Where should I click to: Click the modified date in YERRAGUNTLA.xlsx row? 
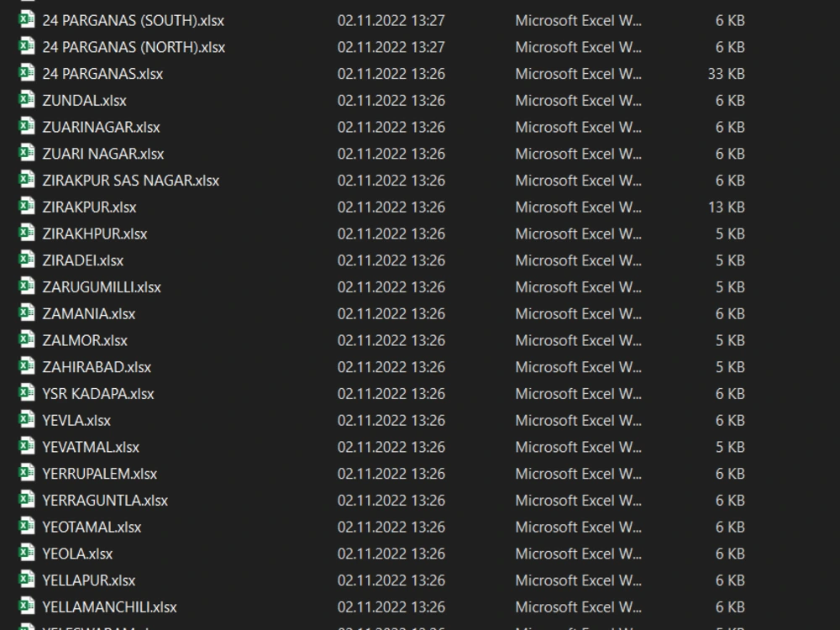(x=391, y=501)
